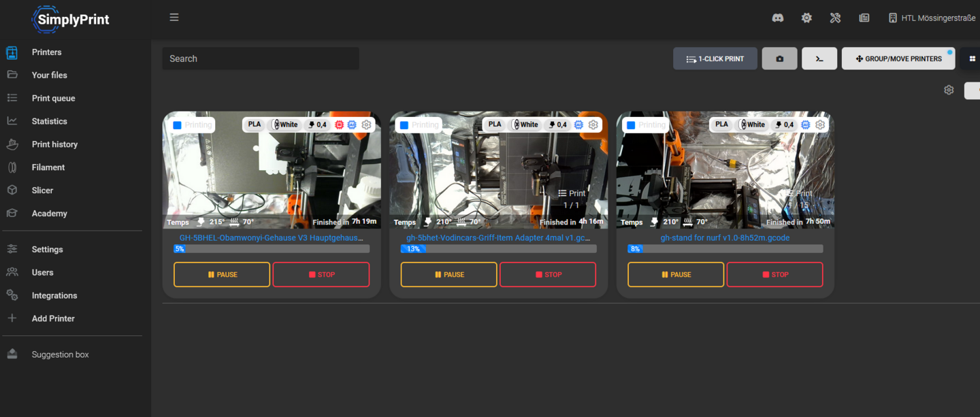Pause the Vodincars Griff-Item Adapter print
The image size is (980, 417).
pyautogui.click(x=448, y=275)
